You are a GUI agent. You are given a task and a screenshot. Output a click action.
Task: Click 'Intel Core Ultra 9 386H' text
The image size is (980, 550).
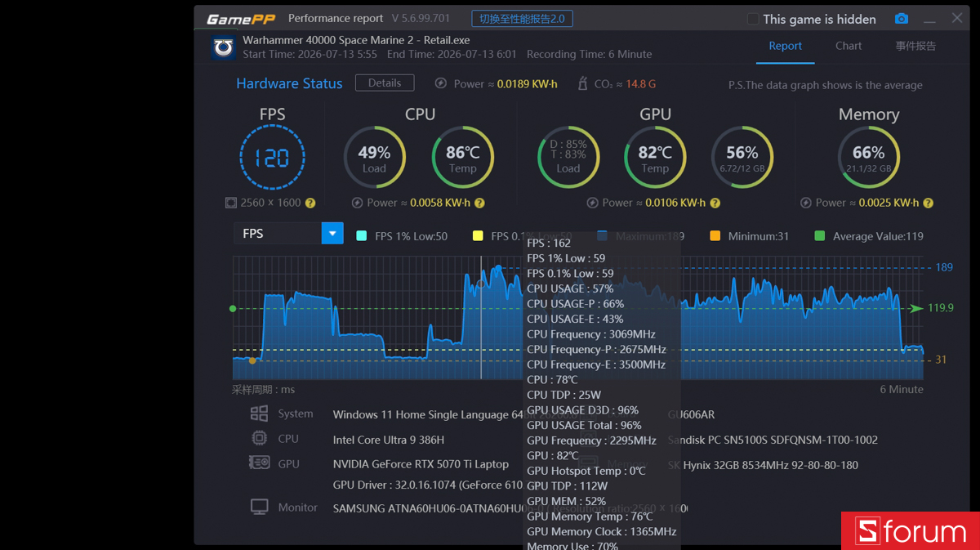[389, 440]
